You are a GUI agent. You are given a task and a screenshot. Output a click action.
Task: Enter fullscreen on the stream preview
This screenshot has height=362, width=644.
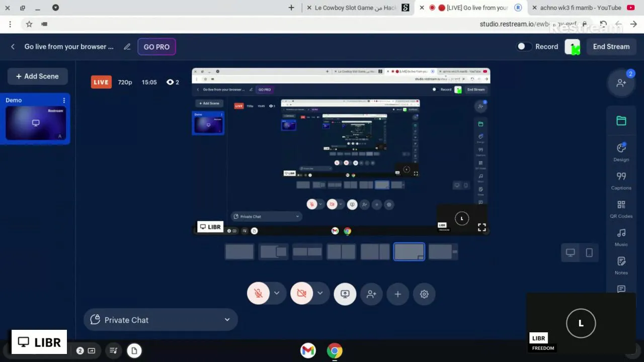481,227
